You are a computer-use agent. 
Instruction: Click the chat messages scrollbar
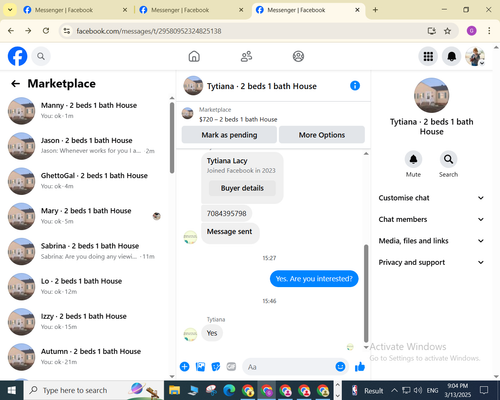pos(366,293)
